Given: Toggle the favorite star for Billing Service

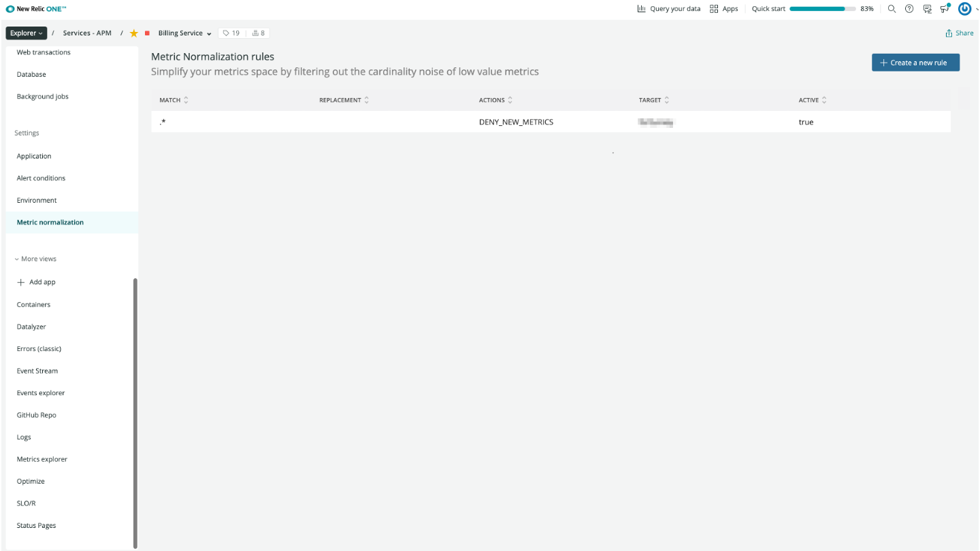Looking at the screenshot, I should (x=134, y=33).
